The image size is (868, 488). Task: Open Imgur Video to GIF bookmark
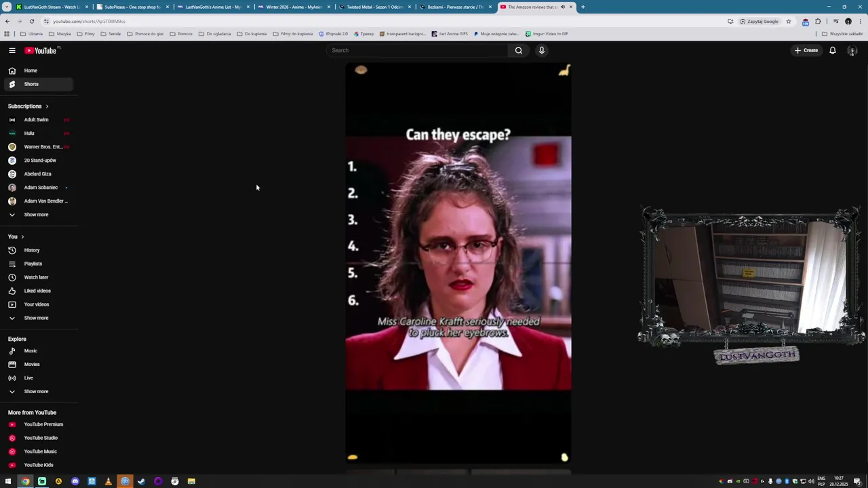[547, 34]
